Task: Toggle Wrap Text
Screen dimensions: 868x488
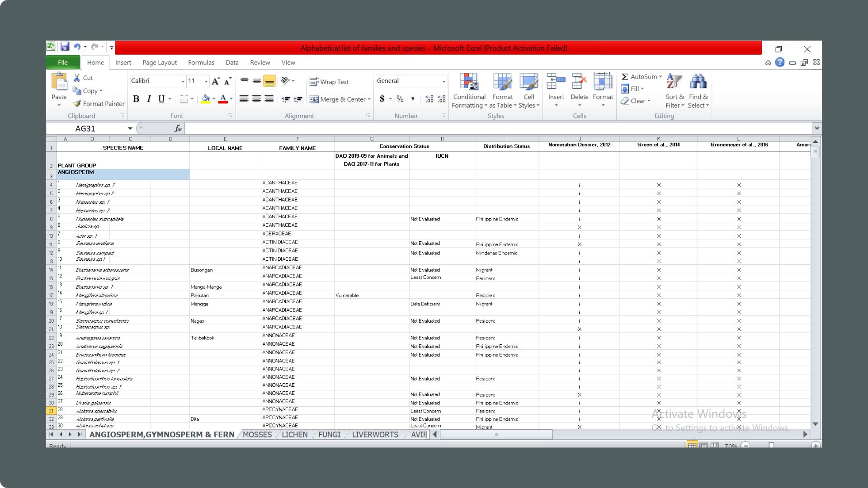Action: [x=329, y=82]
